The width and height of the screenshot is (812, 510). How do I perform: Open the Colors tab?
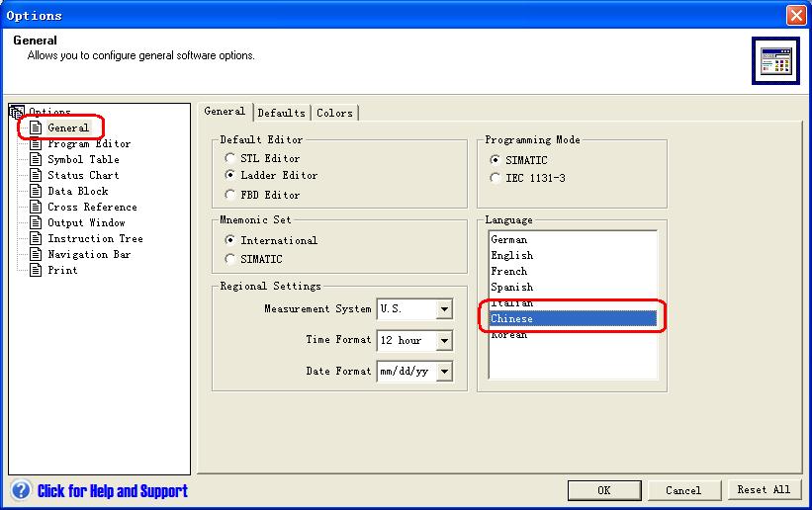tap(334, 113)
